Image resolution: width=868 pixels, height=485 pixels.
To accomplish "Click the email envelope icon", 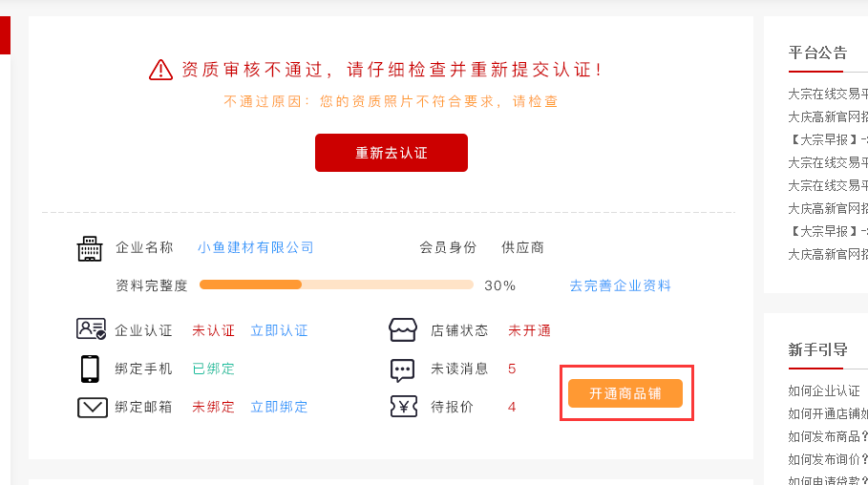I will coord(92,408).
